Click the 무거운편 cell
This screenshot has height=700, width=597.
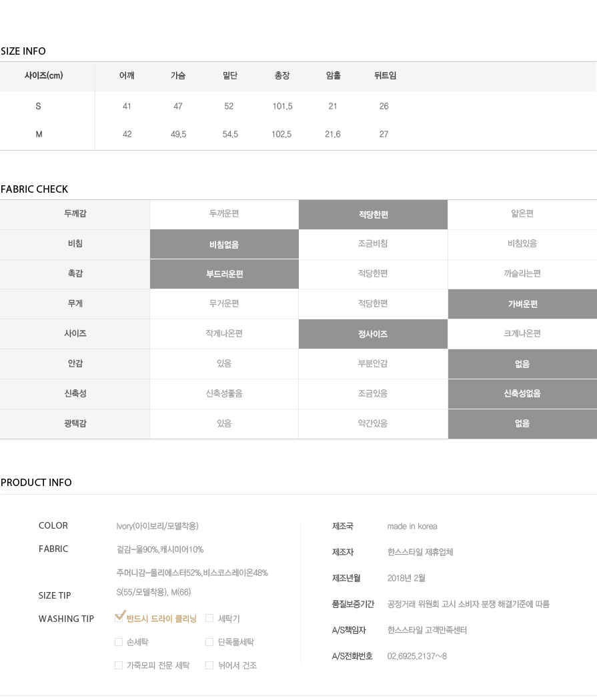tap(224, 303)
